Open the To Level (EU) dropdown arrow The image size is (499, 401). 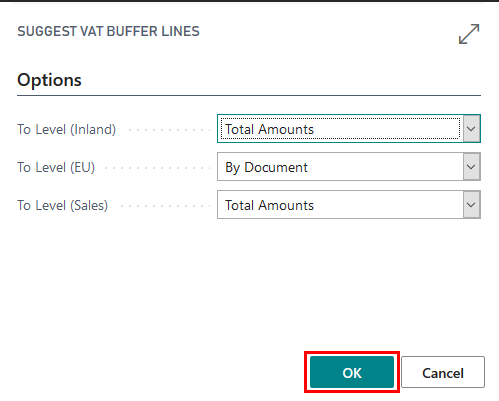click(471, 167)
